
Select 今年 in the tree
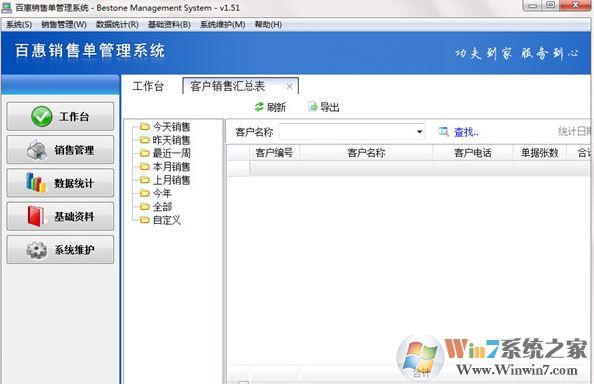coord(162,193)
